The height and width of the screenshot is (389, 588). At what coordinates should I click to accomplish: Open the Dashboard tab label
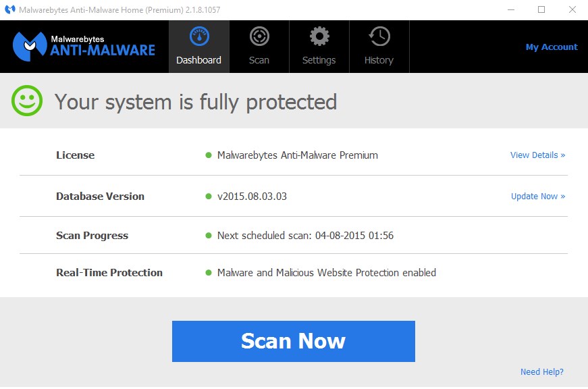click(198, 60)
